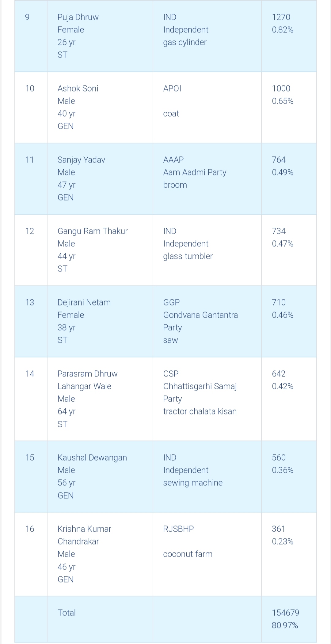The height and width of the screenshot is (644, 331).
Task: Tap the Parasram Dhruw Lahangar Wale name
Action: tap(87, 380)
